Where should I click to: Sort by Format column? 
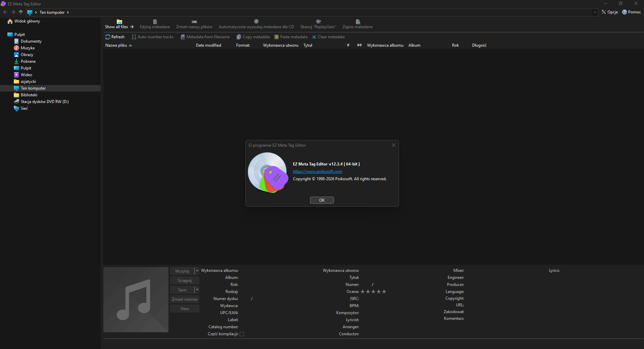click(x=243, y=45)
